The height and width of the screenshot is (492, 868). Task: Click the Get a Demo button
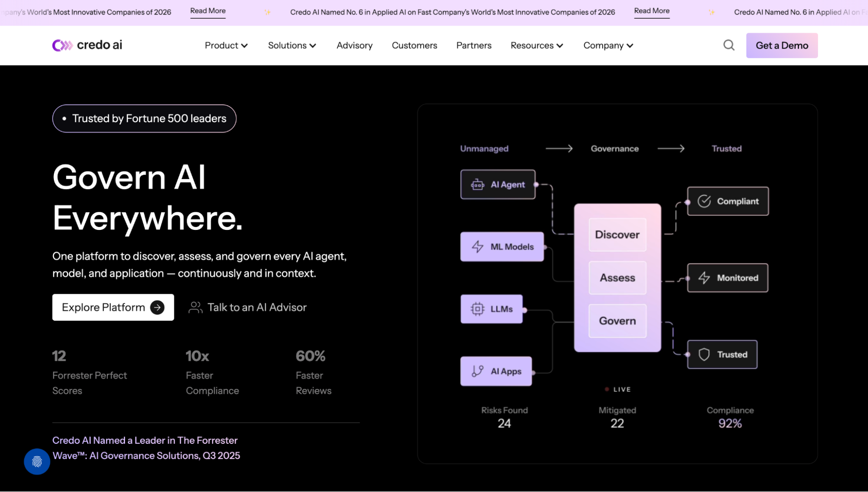782,46
